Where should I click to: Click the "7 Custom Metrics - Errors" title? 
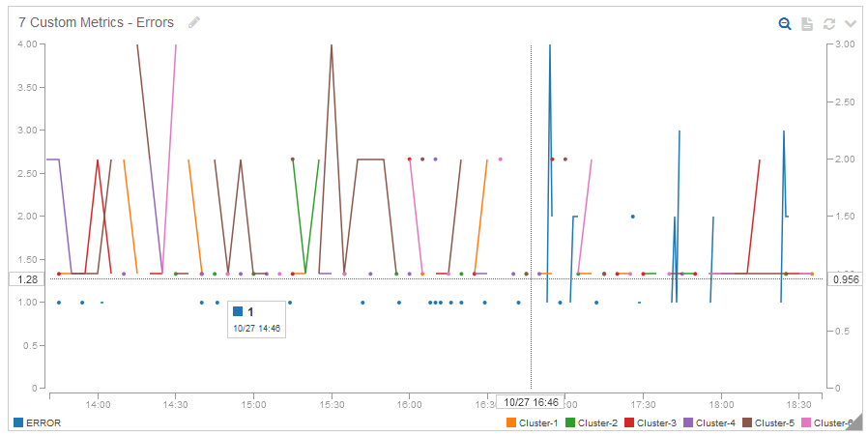(x=97, y=22)
